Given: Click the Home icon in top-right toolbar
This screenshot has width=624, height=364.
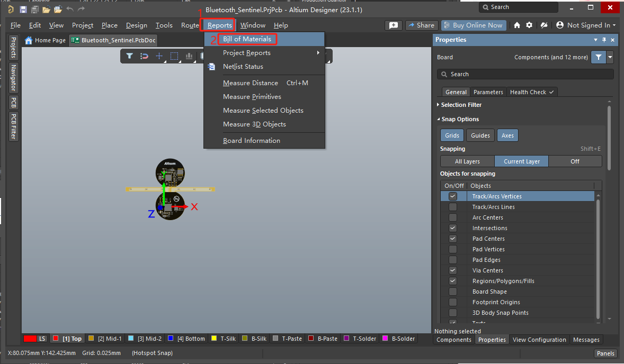Looking at the screenshot, I should click(517, 25).
